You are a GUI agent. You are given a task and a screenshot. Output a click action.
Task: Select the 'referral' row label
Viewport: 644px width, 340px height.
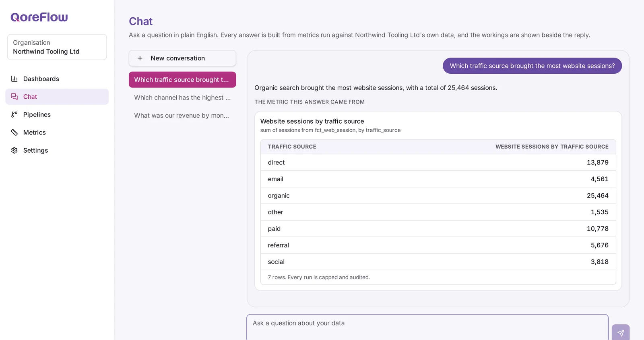coord(279,245)
